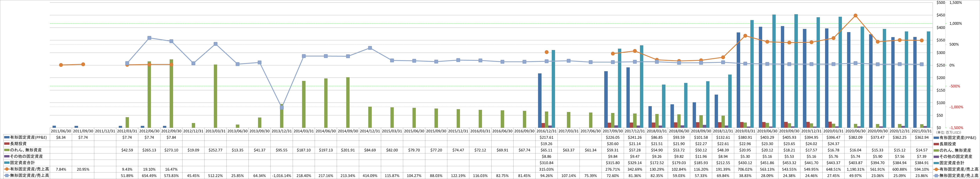Click the 315.03% ratio cell
The image size is (980, 179).
pyautogui.click(x=547, y=169)
